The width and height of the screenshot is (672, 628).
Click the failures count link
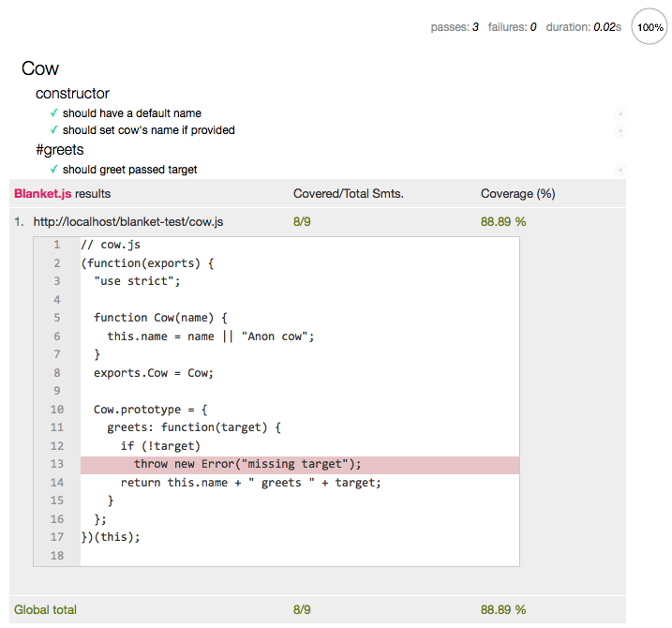pyautogui.click(x=512, y=27)
